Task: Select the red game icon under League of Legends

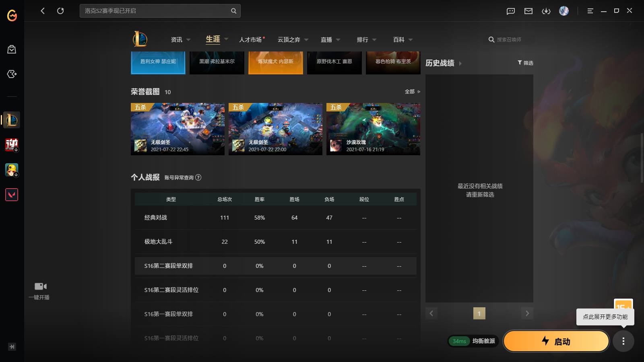Action: (x=12, y=145)
